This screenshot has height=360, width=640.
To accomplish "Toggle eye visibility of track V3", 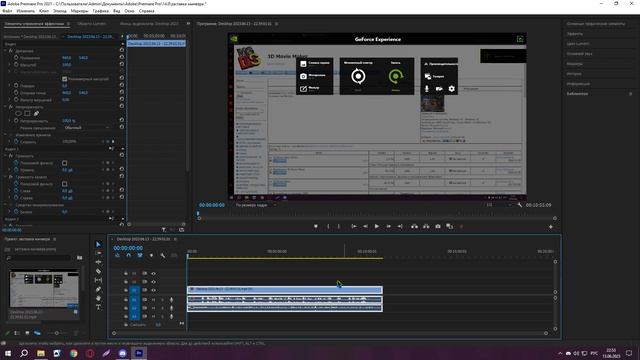I will pos(153,273).
